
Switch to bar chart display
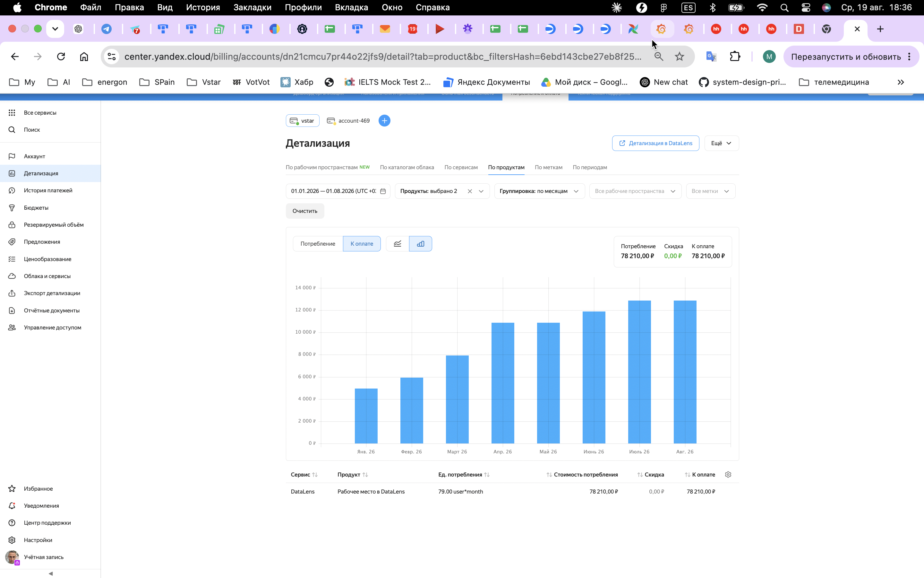420,244
